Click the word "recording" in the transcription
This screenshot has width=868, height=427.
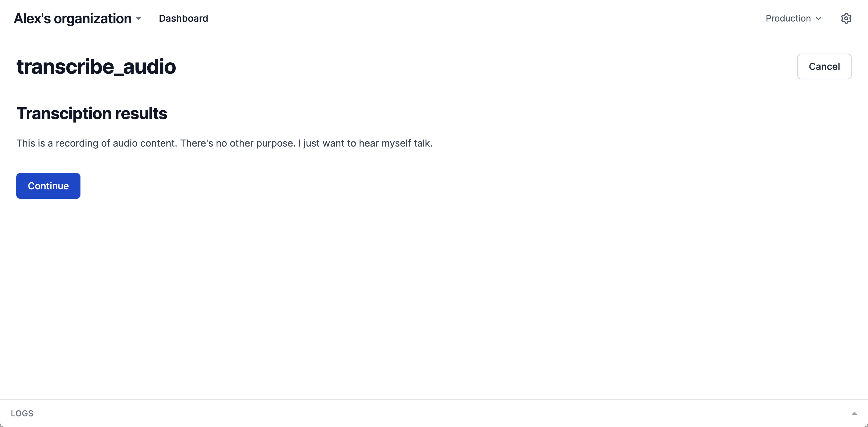[x=77, y=143]
